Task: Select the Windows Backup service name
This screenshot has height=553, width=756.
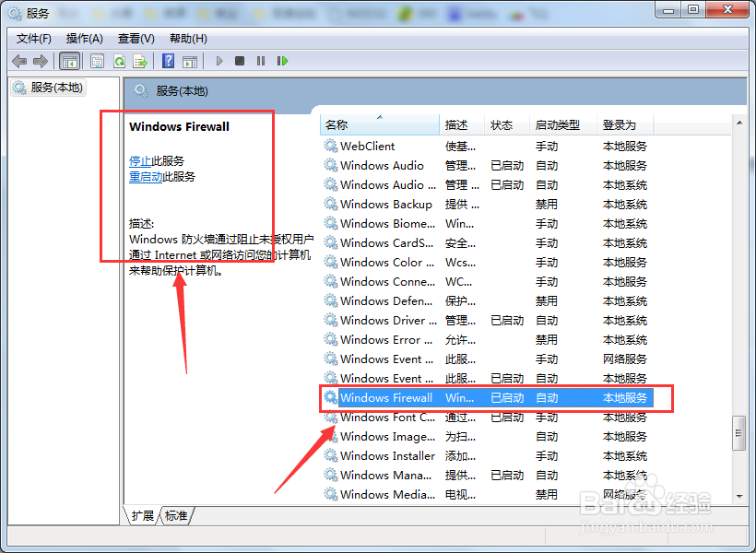Action: click(386, 204)
